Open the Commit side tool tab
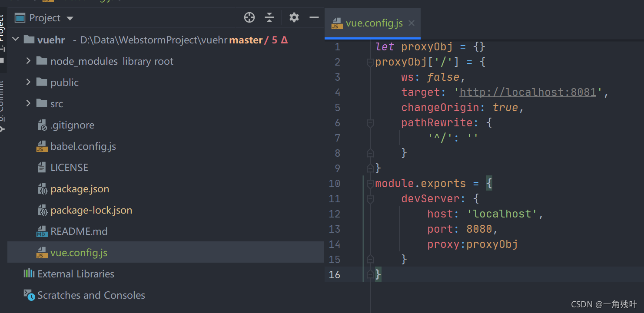 click(x=3, y=106)
